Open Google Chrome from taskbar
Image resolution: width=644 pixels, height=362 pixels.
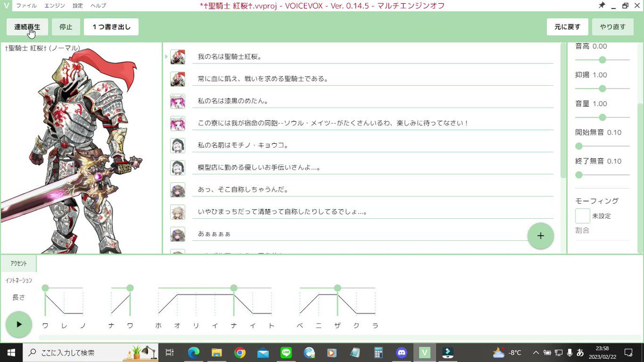click(x=240, y=352)
